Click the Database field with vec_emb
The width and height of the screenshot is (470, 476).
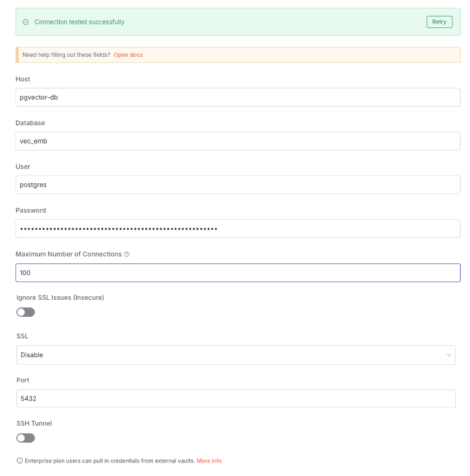[238, 141]
